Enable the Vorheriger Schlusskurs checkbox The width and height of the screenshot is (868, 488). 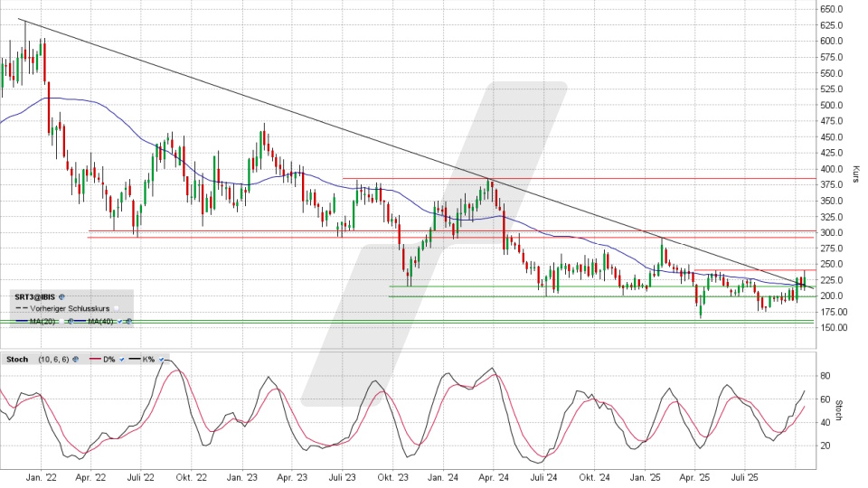[117, 308]
